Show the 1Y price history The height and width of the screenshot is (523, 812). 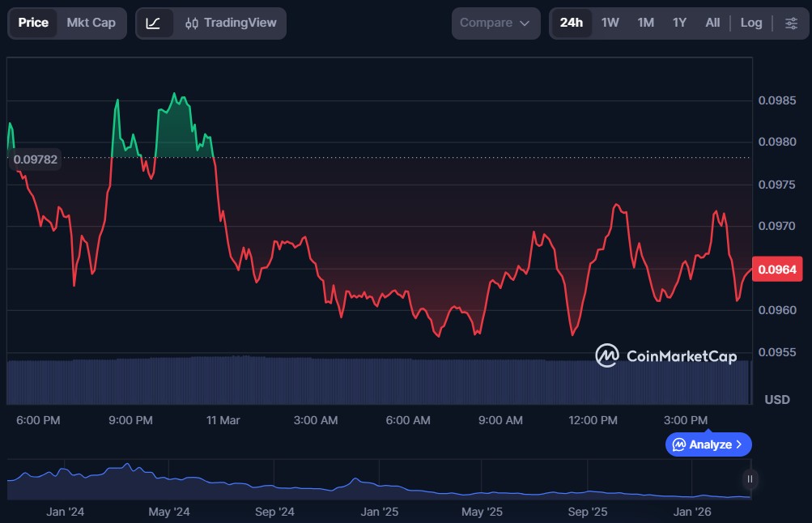coord(679,23)
